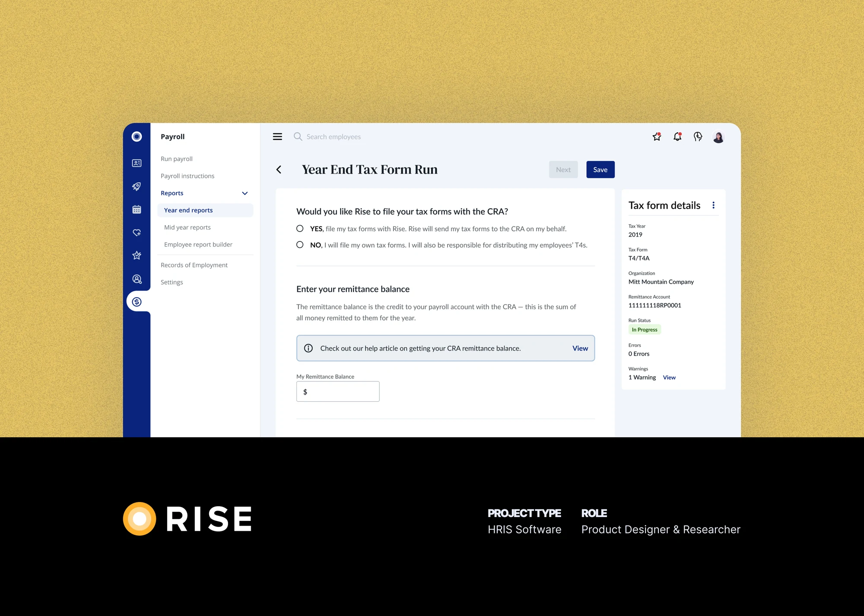
Task: Select the dollar payroll icon in sidebar
Action: [x=137, y=302]
